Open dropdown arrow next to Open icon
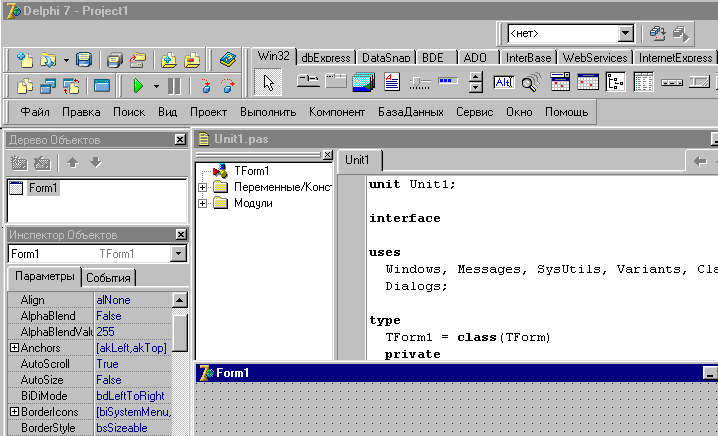 (x=66, y=60)
